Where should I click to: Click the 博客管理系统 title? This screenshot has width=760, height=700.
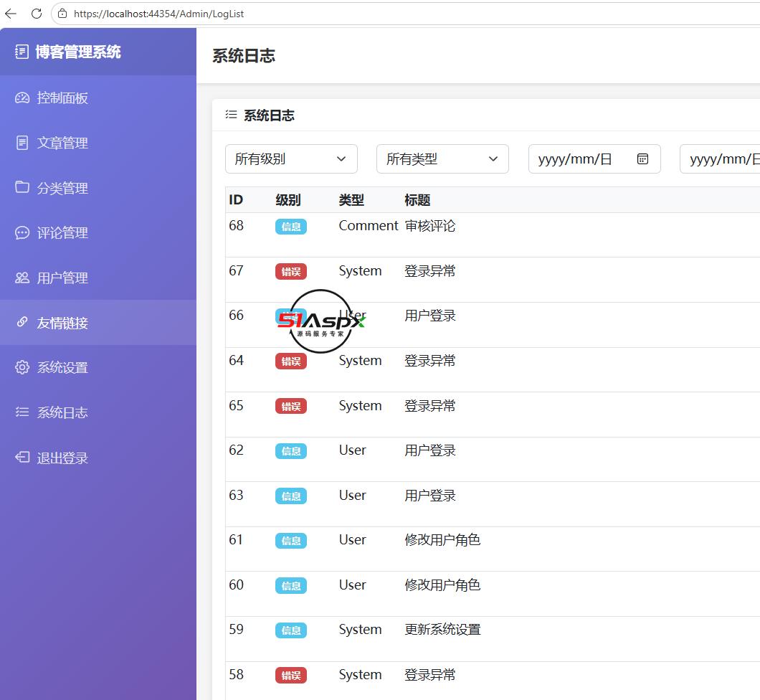(x=78, y=52)
